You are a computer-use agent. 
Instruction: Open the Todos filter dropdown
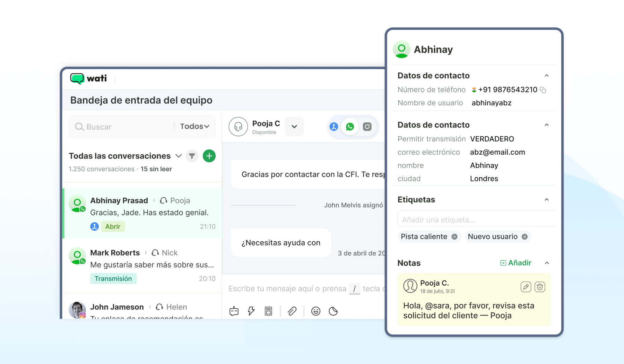pyautogui.click(x=195, y=127)
